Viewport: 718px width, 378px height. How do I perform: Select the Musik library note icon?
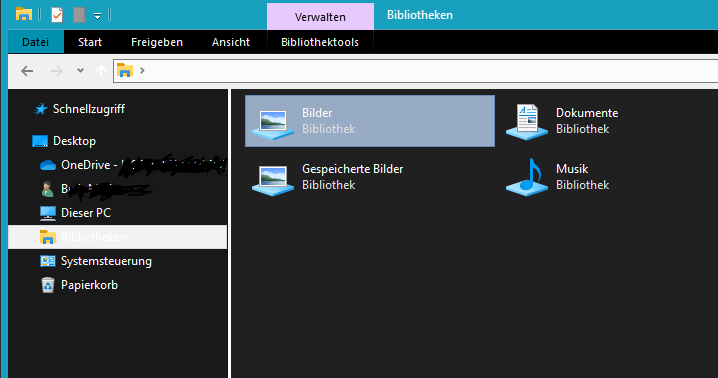(x=527, y=178)
